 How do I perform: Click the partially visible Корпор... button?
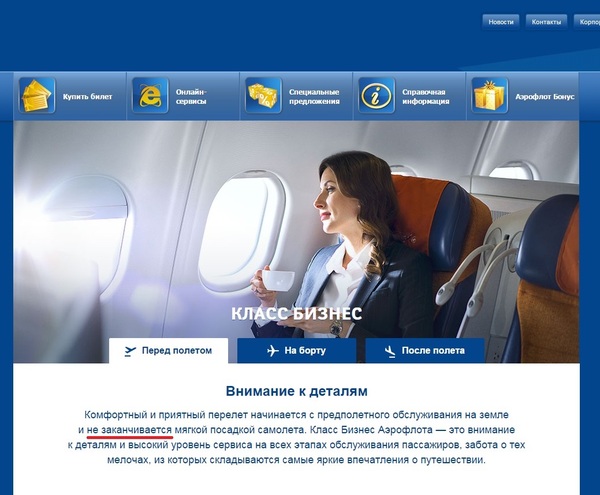(587, 22)
